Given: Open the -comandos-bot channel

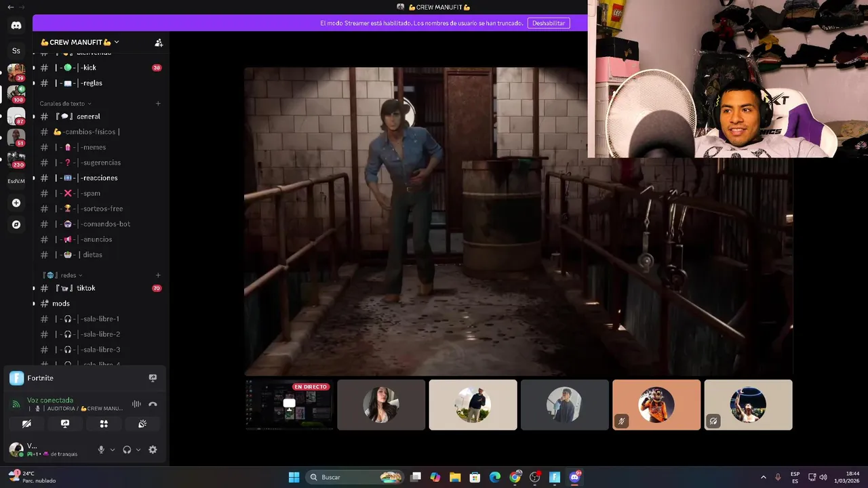Looking at the screenshot, I should tap(100, 224).
